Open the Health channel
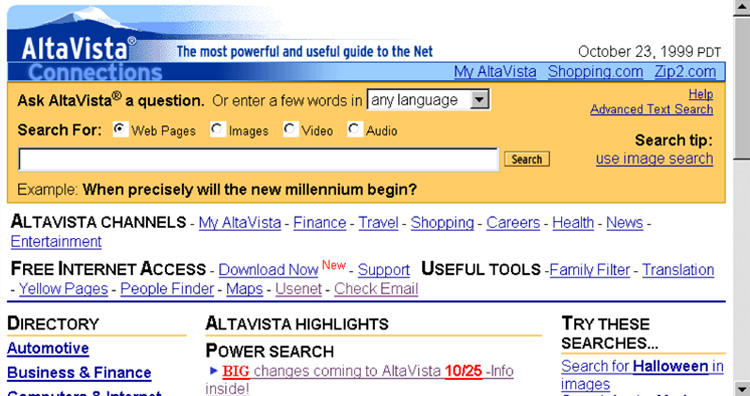This screenshot has width=750, height=396. (573, 223)
